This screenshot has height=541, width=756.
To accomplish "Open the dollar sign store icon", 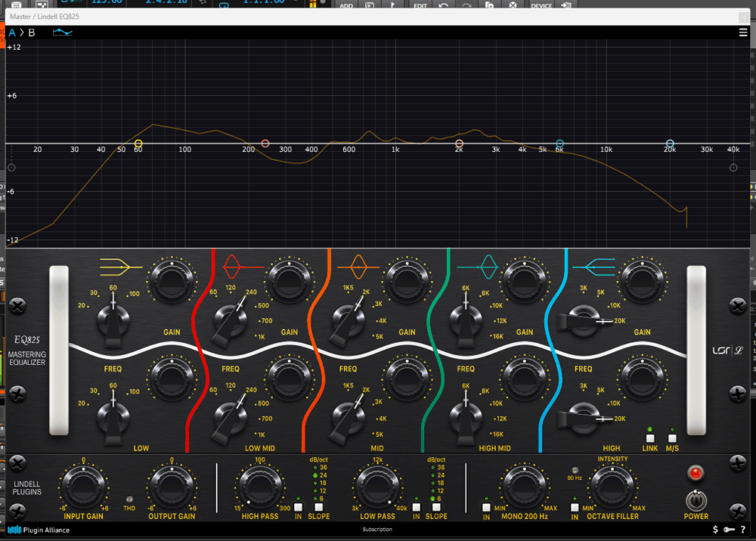I will (715, 530).
